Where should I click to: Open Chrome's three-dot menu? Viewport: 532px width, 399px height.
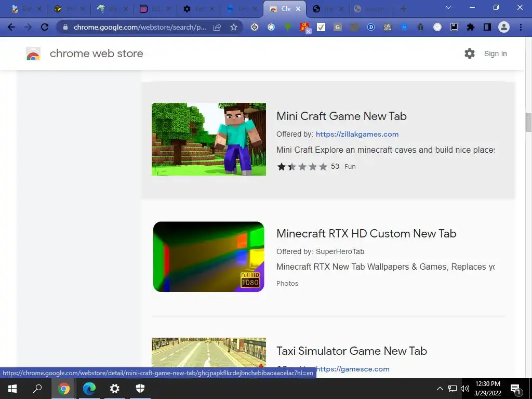click(x=521, y=27)
